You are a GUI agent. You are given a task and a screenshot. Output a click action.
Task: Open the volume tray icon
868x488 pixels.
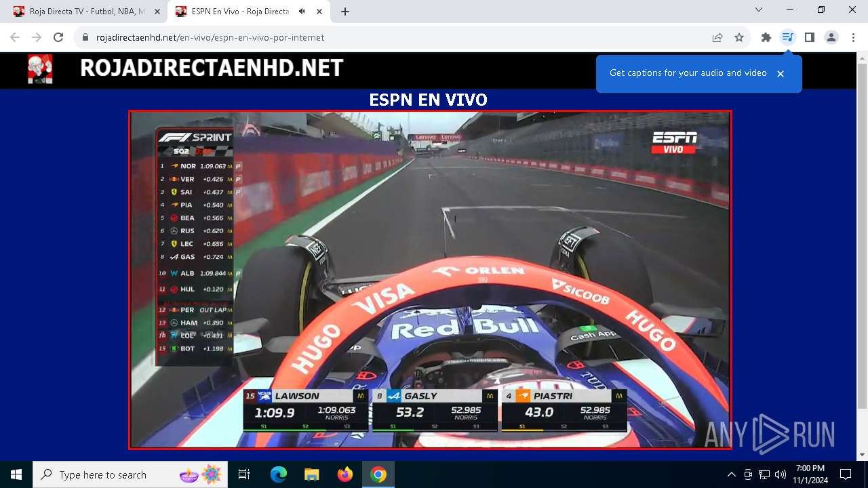tap(781, 474)
